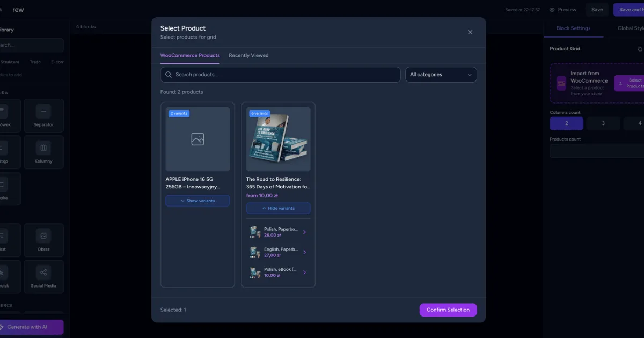Click the 'Found: 2 products' text

182,92
